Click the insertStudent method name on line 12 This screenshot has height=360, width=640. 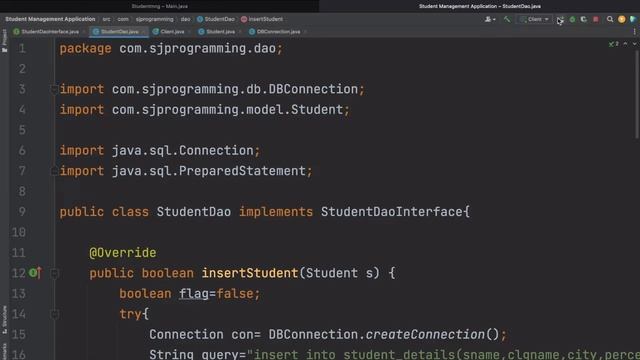[x=250, y=273]
